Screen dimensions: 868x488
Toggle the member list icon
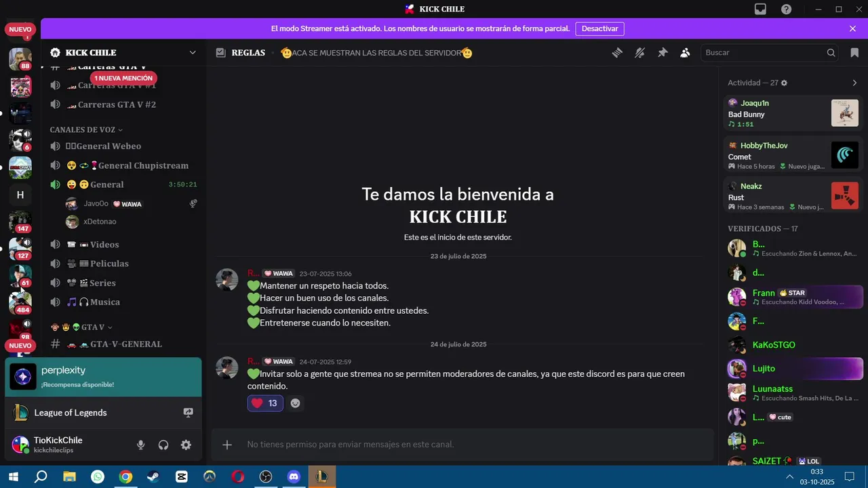click(685, 53)
